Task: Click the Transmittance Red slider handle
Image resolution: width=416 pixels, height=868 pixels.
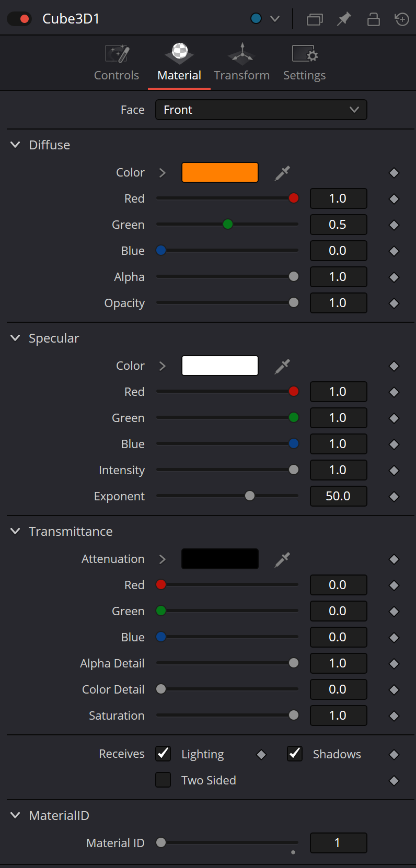Action: pyautogui.click(x=161, y=584)
